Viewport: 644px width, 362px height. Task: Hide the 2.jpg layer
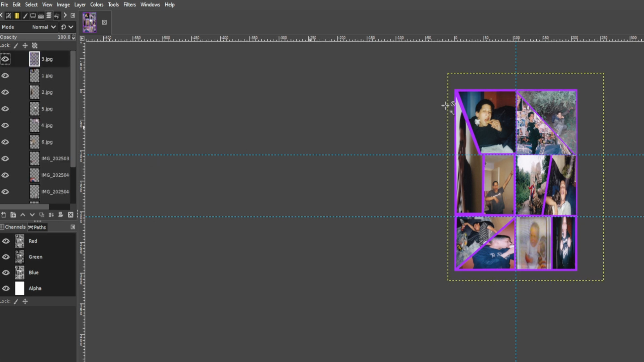coord(5,93)
